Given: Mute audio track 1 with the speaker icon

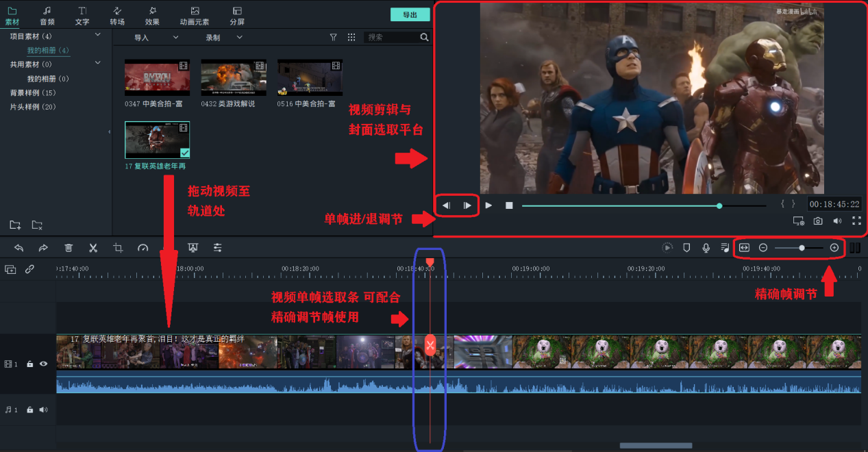Looking at the screenshot, I should pyautogui.click(x=44, y=410).
